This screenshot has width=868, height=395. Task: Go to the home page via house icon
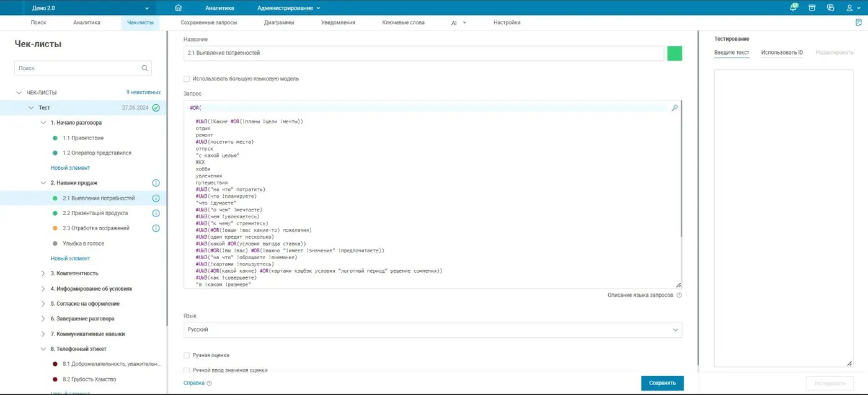click(179, 8)
